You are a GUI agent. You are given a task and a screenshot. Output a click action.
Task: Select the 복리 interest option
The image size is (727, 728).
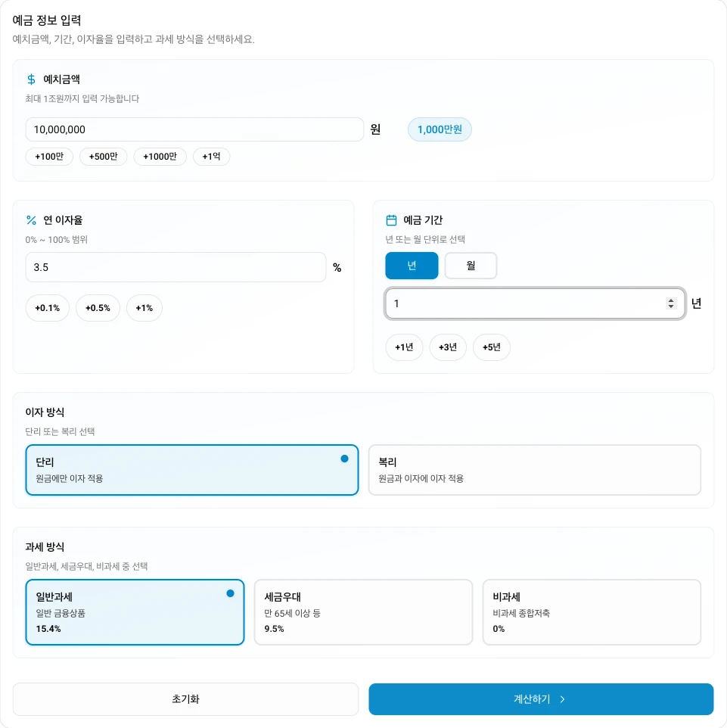[534, 470]
